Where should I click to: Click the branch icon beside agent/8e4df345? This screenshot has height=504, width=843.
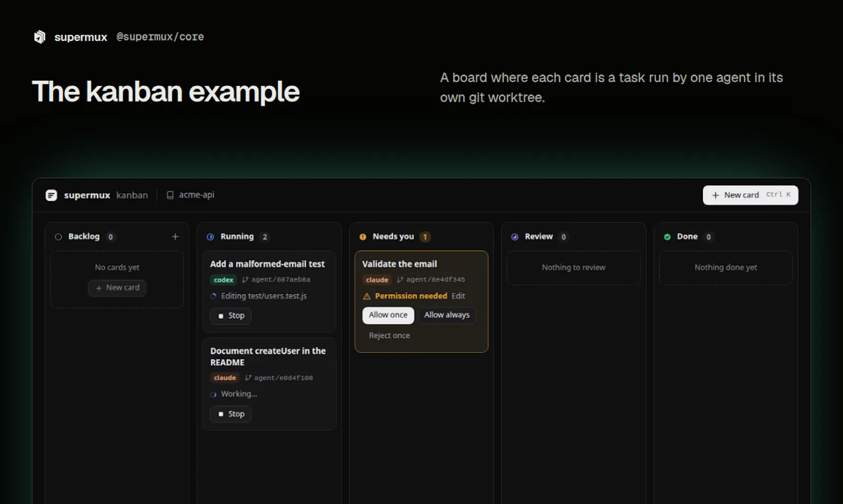click(x=400, y=280)
